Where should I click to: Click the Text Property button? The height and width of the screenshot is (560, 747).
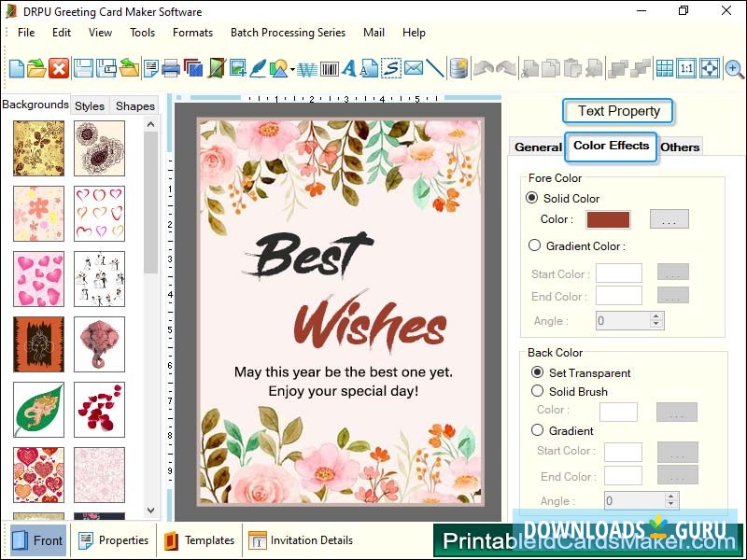[617, 111]
